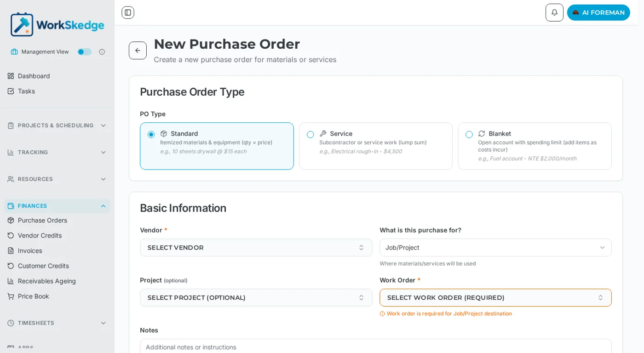Click the Standard package box icon
644x353 pixels.
point(164,134)
